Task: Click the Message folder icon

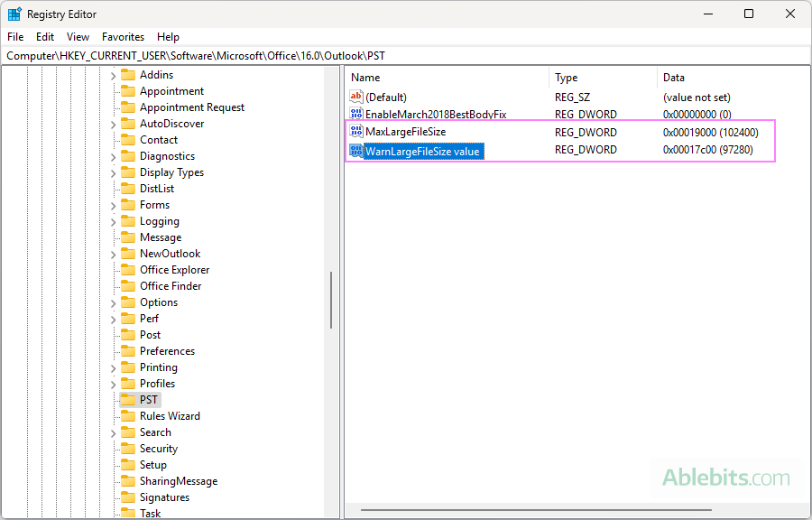Action: 128,237
